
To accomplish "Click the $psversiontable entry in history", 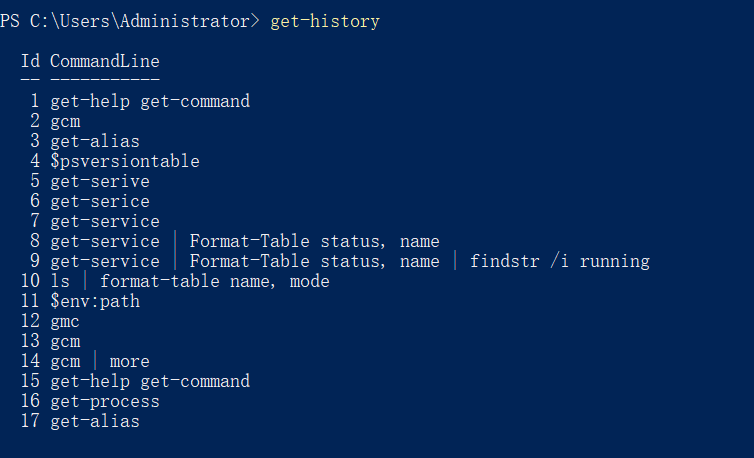I will click(125, 161).
